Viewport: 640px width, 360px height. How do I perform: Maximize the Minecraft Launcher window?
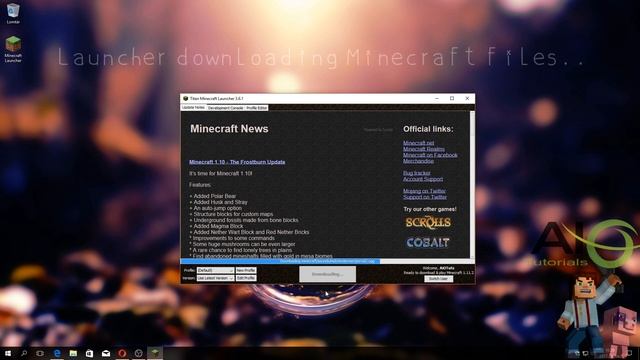click(x=452, y=98)
